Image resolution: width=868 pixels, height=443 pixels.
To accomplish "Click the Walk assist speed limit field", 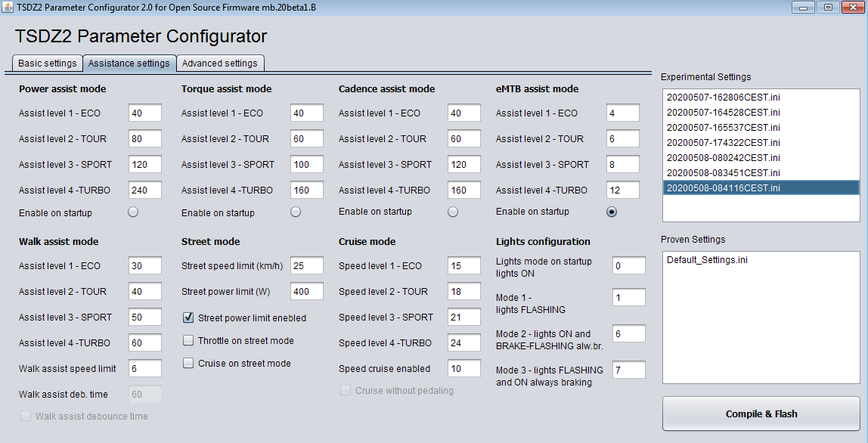I will 145,368.
